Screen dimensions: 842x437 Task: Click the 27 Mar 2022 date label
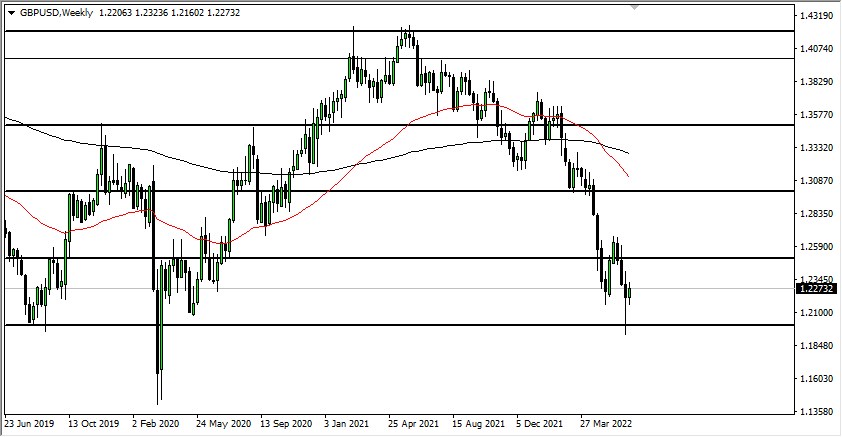coord(606,424)
